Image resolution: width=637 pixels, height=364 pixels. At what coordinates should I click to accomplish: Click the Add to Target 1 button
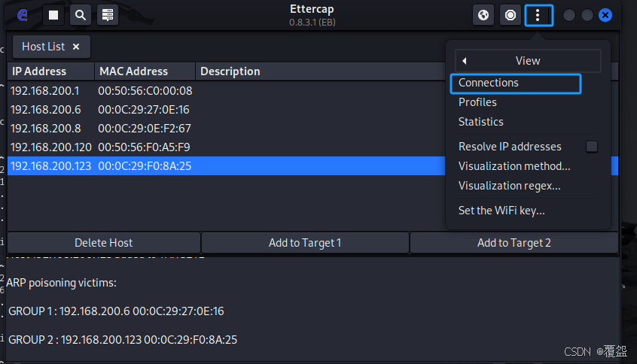[305, 243]
